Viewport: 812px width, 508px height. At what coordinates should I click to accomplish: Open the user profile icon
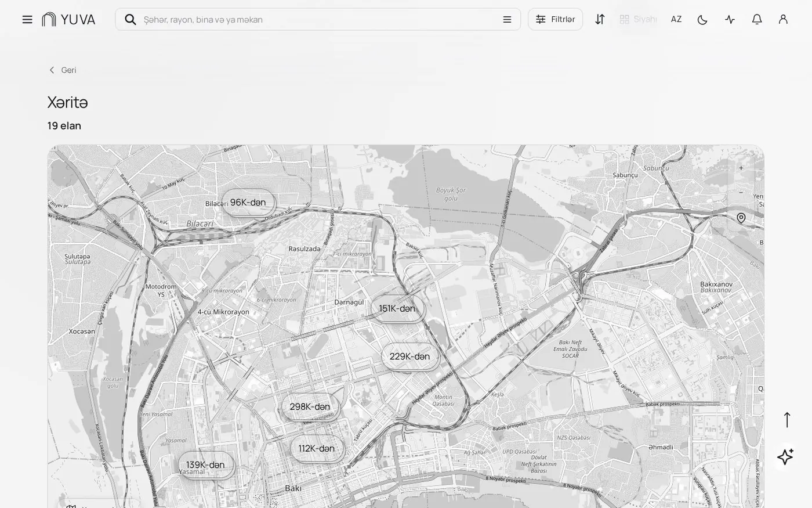coord(783,19)
